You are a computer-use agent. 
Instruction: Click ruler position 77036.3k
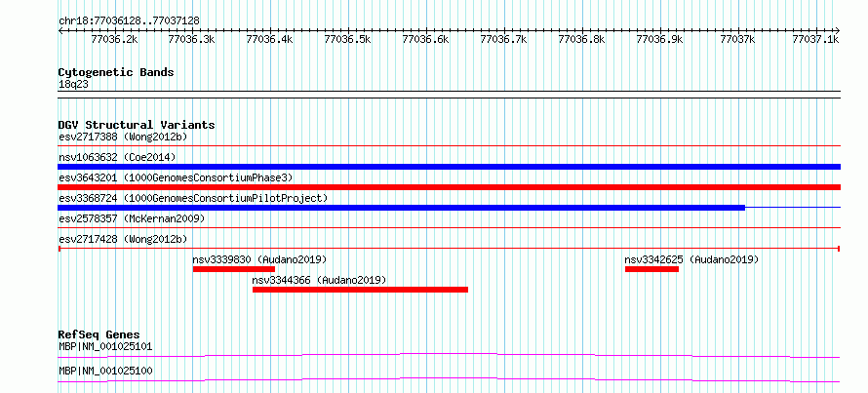193,39
